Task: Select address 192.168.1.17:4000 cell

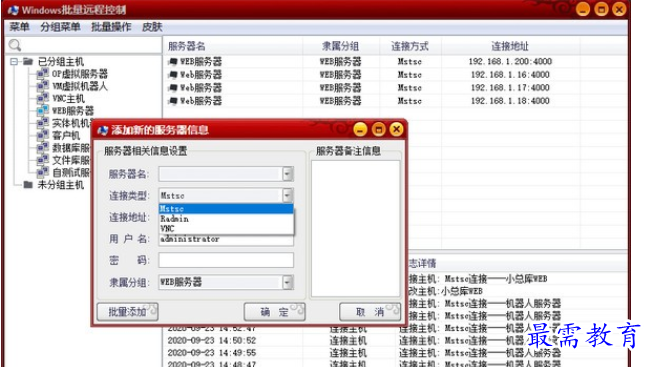Action: click(x=510, y=88)
